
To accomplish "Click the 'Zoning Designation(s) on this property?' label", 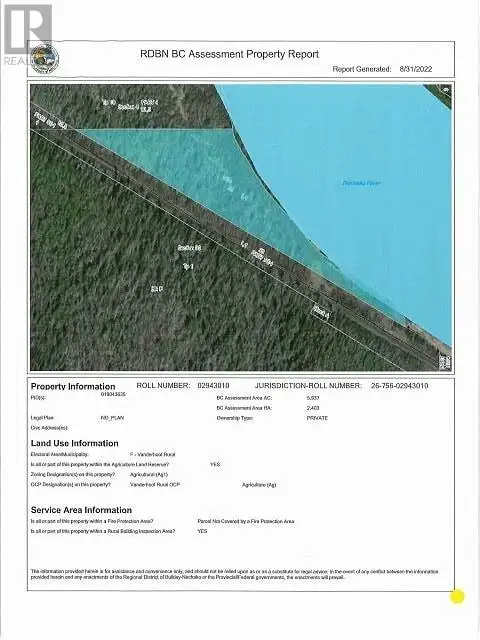I will [73, 474].
